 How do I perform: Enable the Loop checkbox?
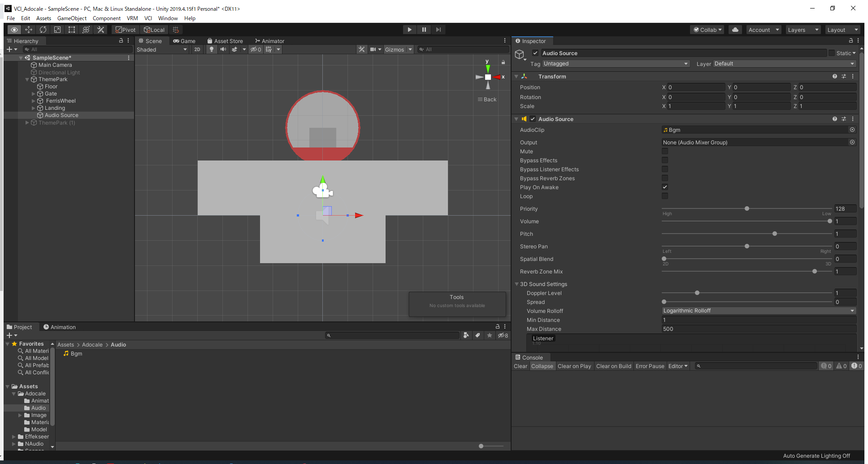tap(665, 196)
